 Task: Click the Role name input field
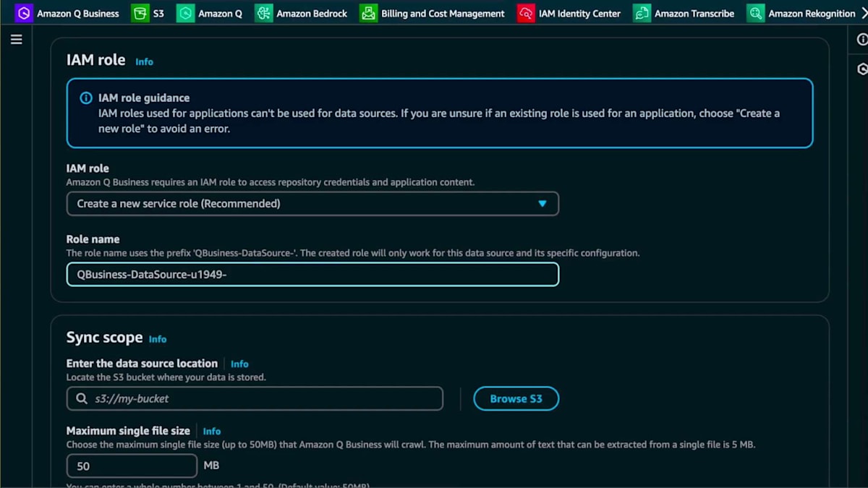[x=312, y=275]
